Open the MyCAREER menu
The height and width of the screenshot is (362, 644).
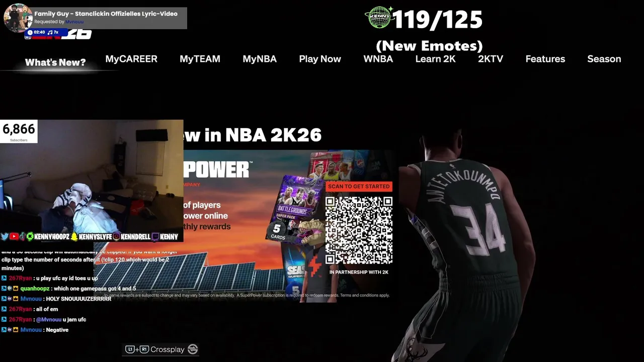tap(131, 59)
